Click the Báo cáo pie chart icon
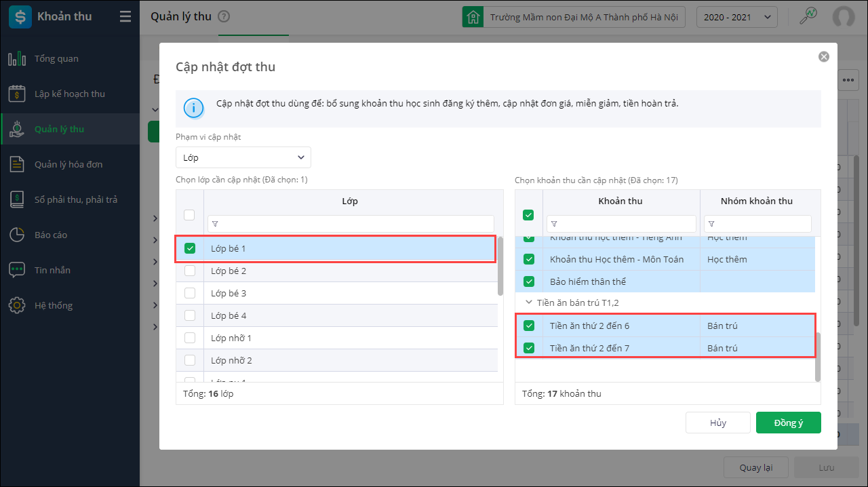868x487 pixels. 17,235
